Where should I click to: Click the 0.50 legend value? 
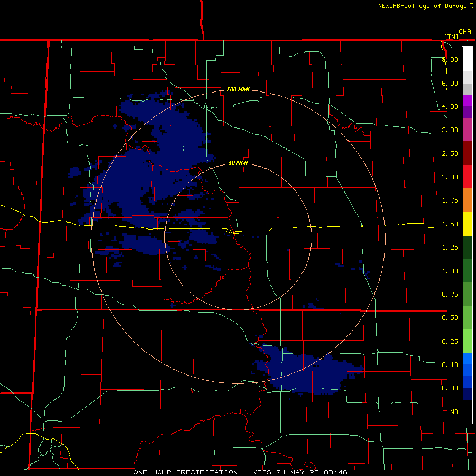[x=450, y=318]
